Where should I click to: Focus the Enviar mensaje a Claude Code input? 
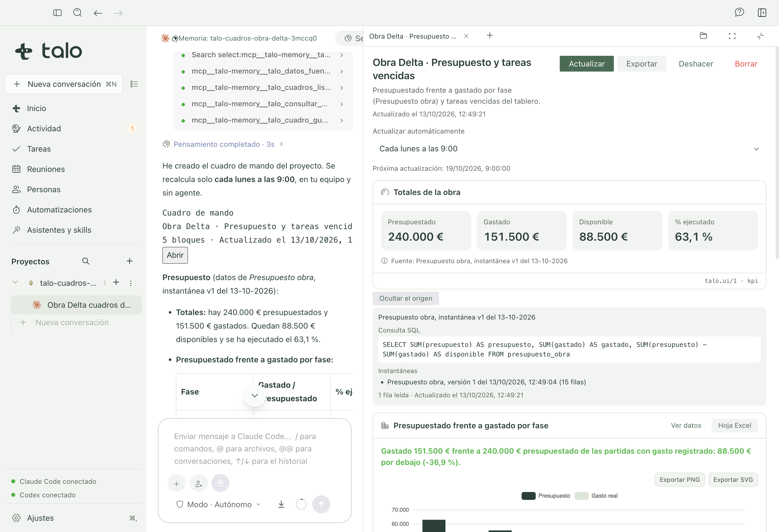click(x=254, y=449)
